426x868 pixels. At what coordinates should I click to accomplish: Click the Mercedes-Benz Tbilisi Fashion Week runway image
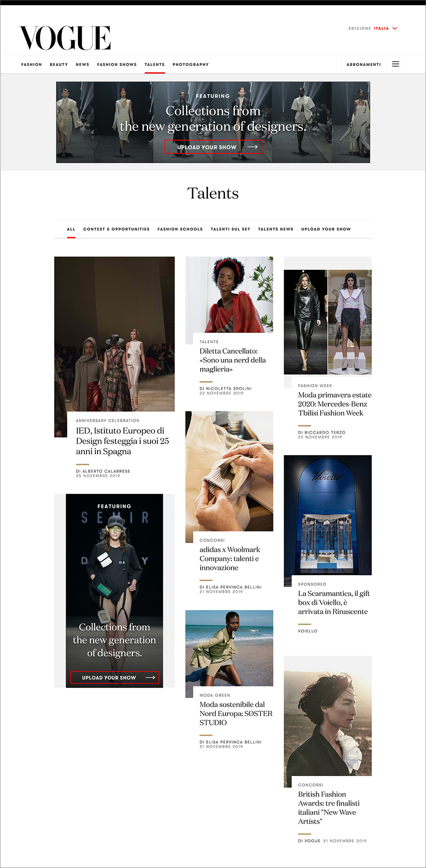pyautogui.click(x=328, y=322)
